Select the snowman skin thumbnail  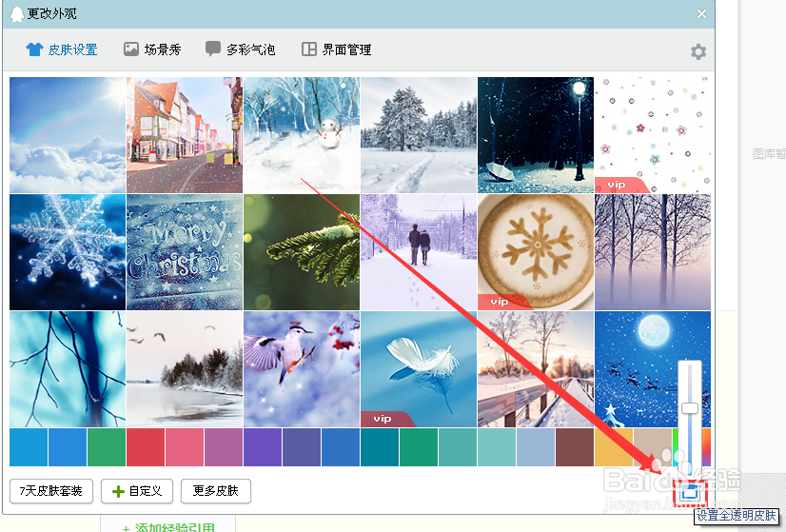302,135
